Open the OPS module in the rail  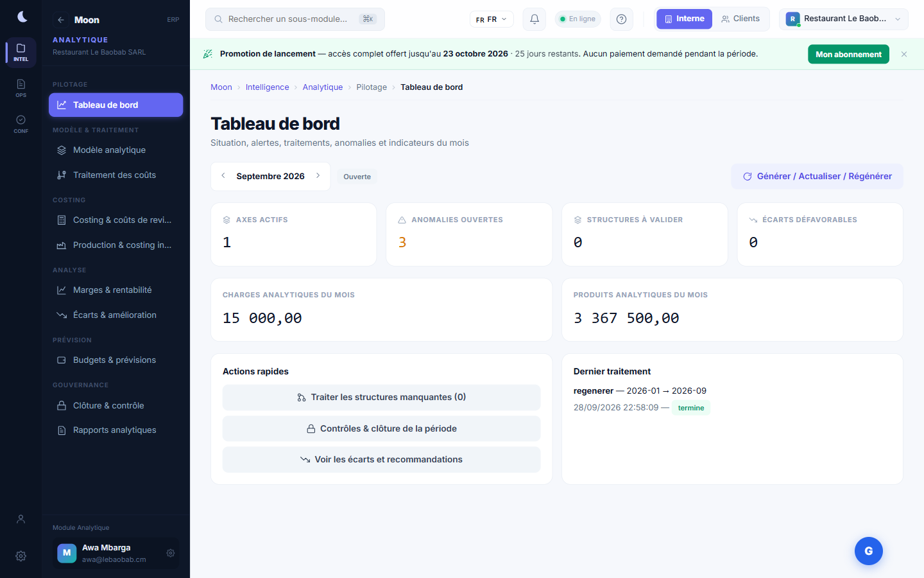click(x=21, y=88)
